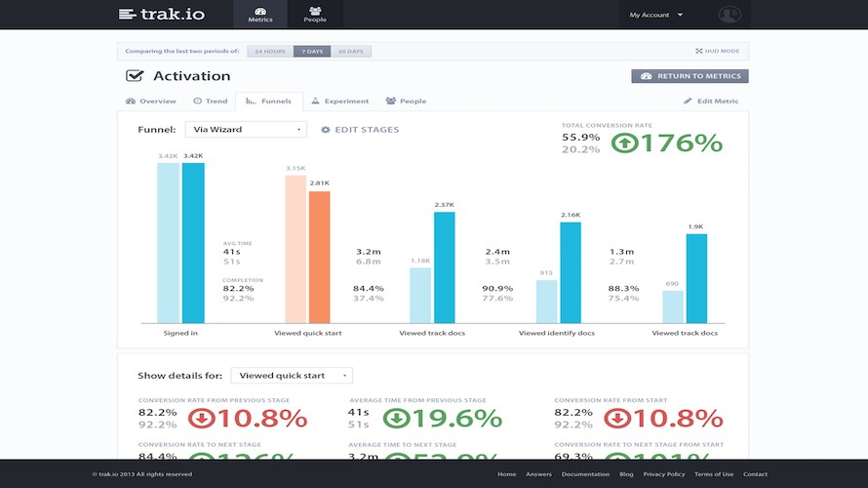868x488 pixels.
Task: Click the 1.9K Viewed track docs bar
Action: point(696,278)
